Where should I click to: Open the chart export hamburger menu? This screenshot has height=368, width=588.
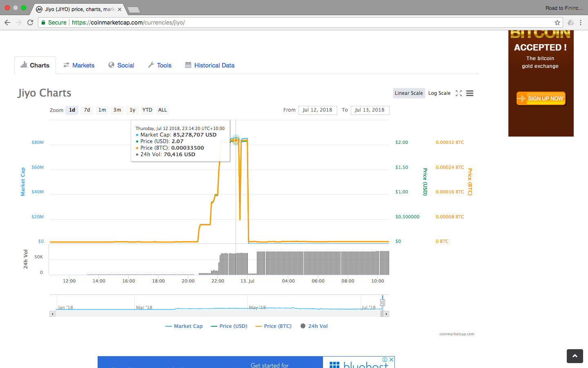pos(470,93)
